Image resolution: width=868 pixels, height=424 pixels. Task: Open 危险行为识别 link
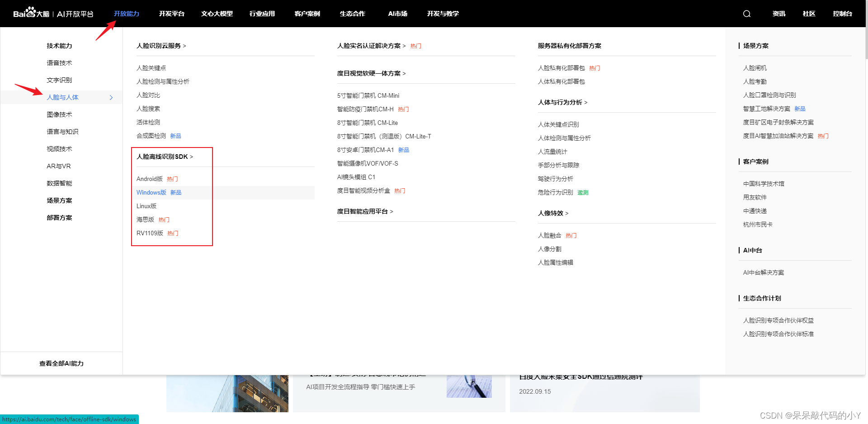pos(555,192)
